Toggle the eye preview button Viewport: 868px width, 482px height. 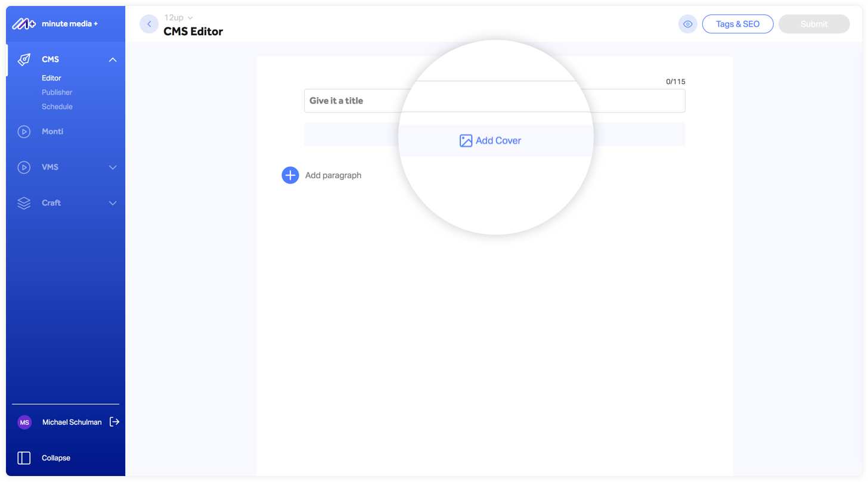[688, 24]
